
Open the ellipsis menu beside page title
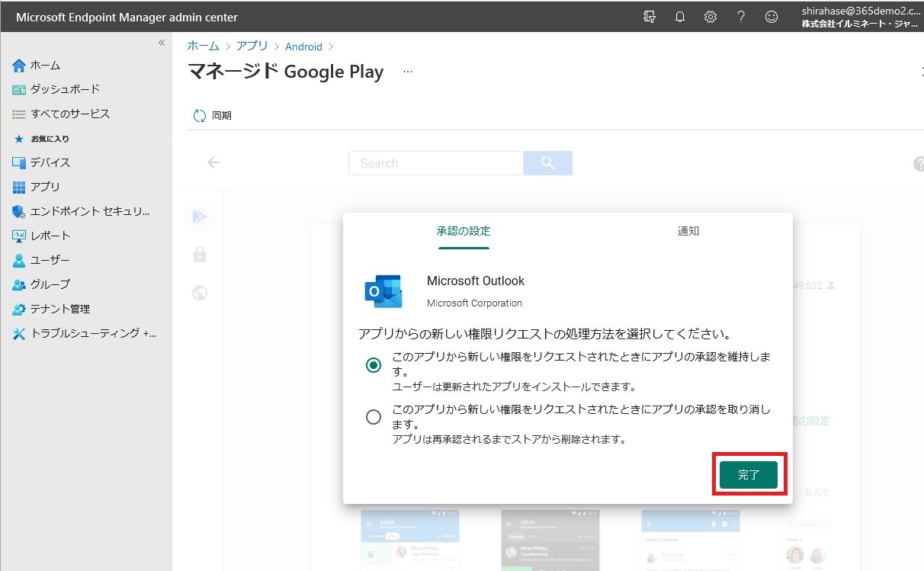[408, 72]
